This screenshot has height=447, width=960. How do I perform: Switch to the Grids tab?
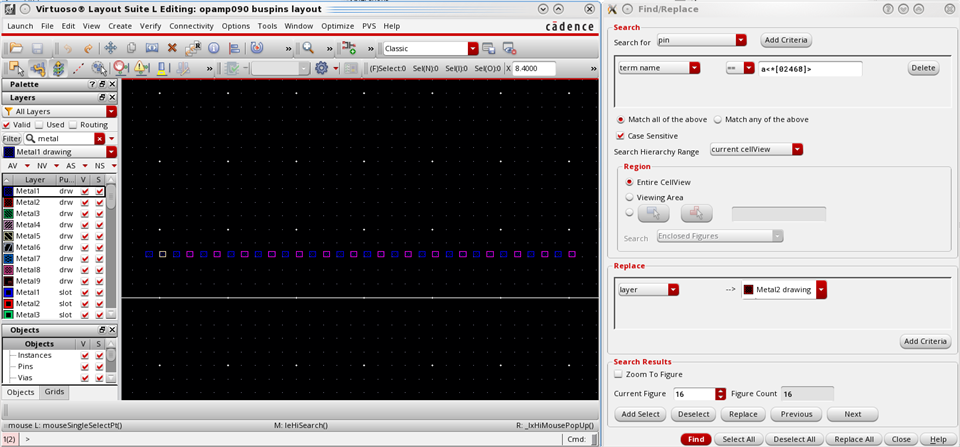click(x=54, y=392)
